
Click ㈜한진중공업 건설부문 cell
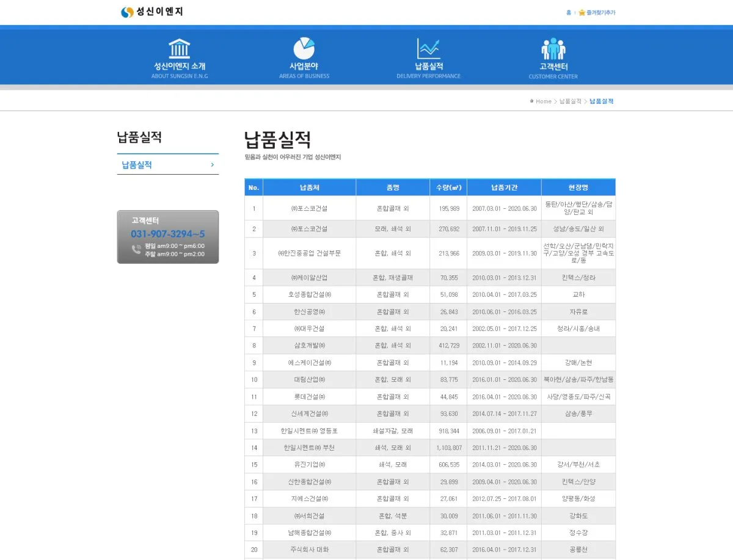pos(310,253)
